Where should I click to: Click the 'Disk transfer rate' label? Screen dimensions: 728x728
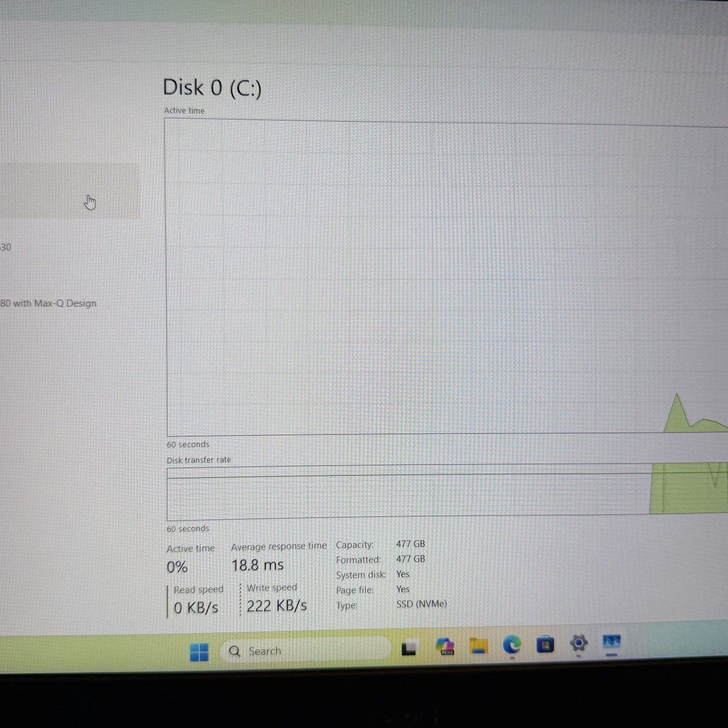click(x=199, y=460)
